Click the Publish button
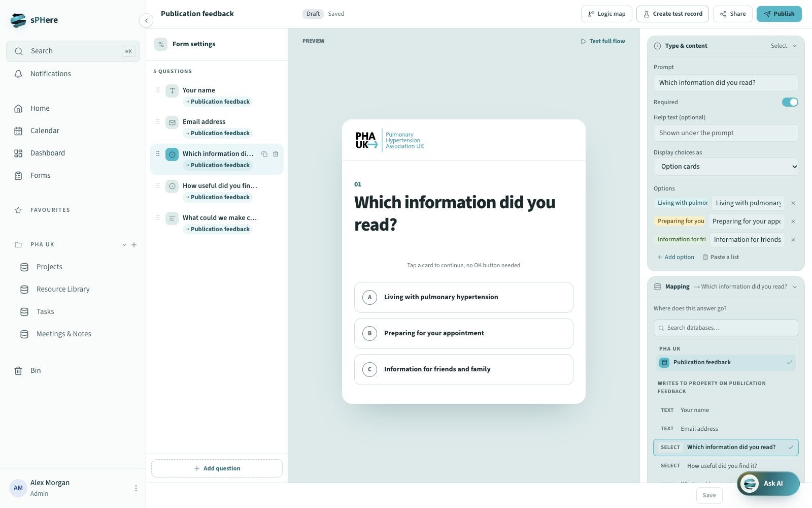812x508 pixels. pyautogui.click(x=779, y=14)
